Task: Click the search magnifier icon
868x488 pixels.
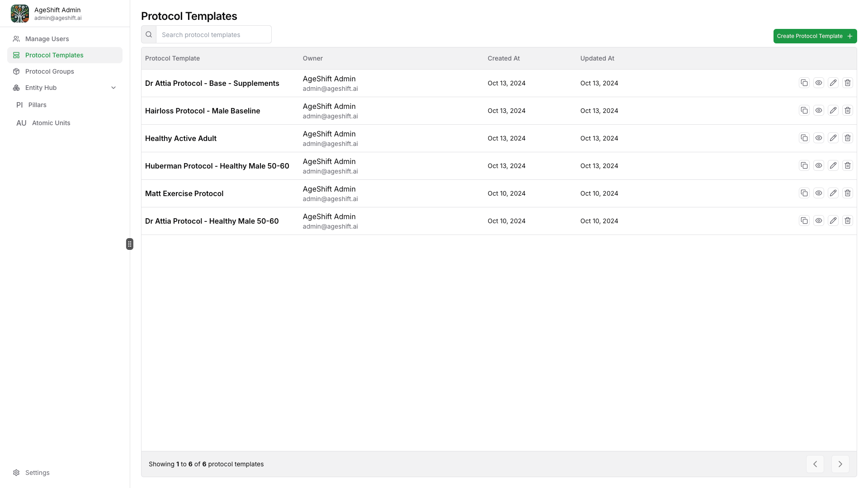Action: point(149,34)
